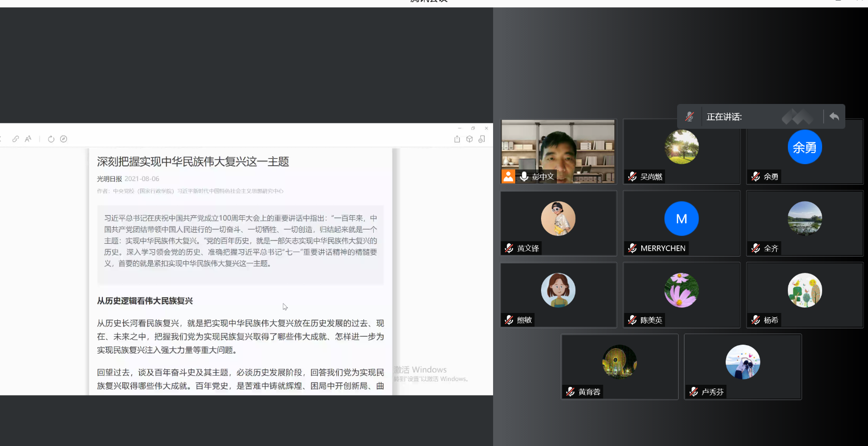Click the refresh icon in document toolbar
The image size is (868, 446).
click(x=51, y=139)
